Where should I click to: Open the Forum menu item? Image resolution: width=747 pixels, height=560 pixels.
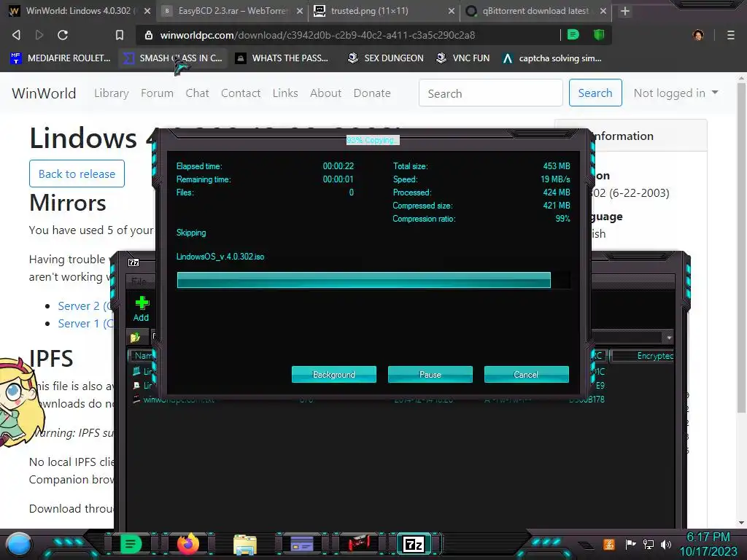(158, 93)
